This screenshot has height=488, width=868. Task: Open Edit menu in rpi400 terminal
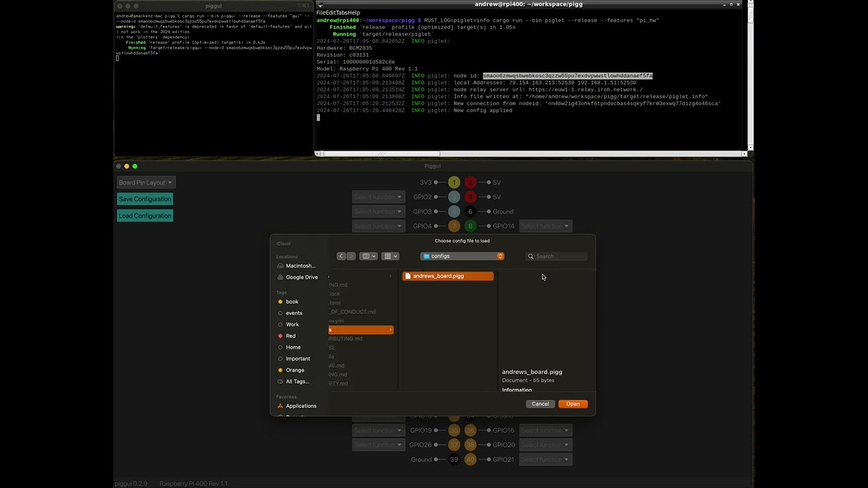[330, 13]
